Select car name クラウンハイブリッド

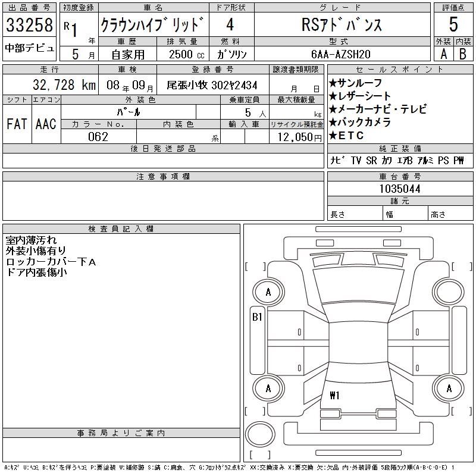(153, 24)
